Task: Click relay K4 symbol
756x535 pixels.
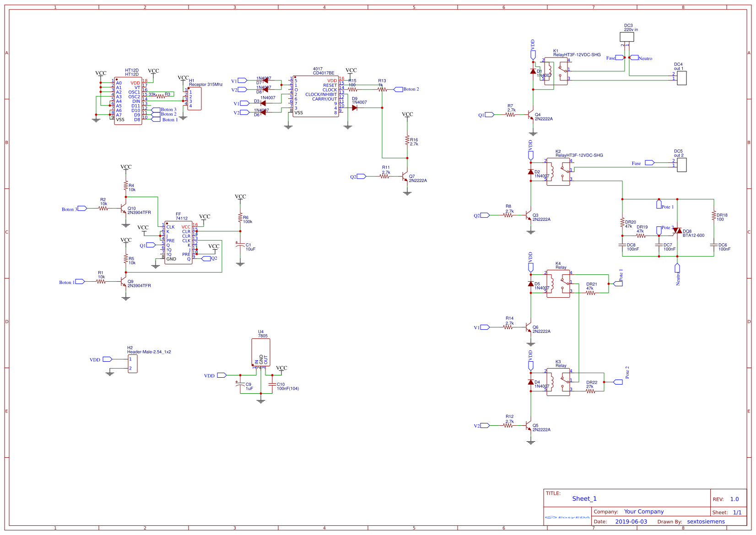Action: tap(558, 284)
